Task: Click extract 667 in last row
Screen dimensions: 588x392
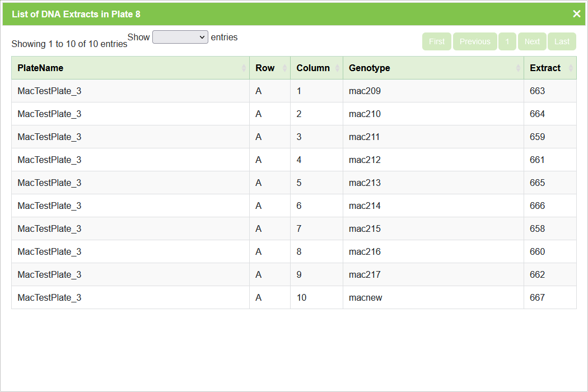Action: (537, 297)
